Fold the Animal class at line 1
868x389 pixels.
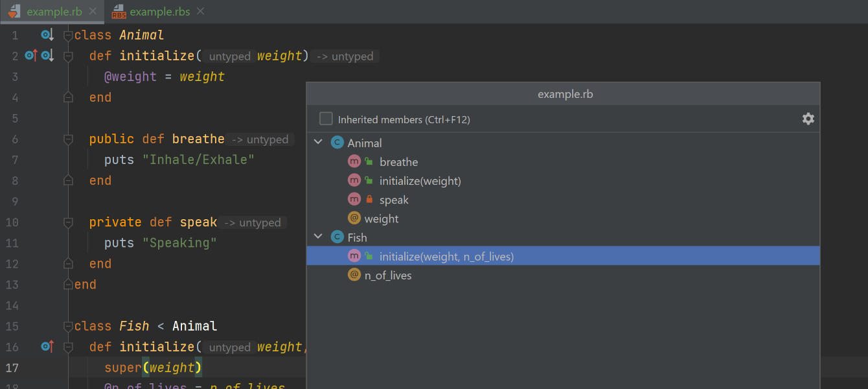pyautogui.click(x=68, y=35)
